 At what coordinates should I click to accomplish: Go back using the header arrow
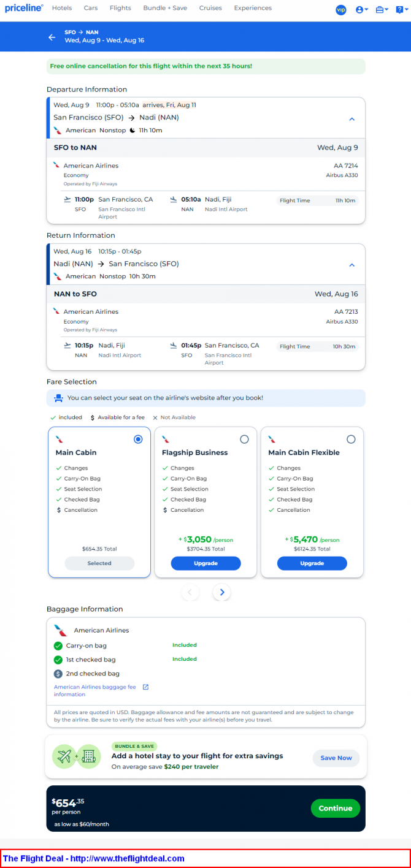tap(52, 37)
